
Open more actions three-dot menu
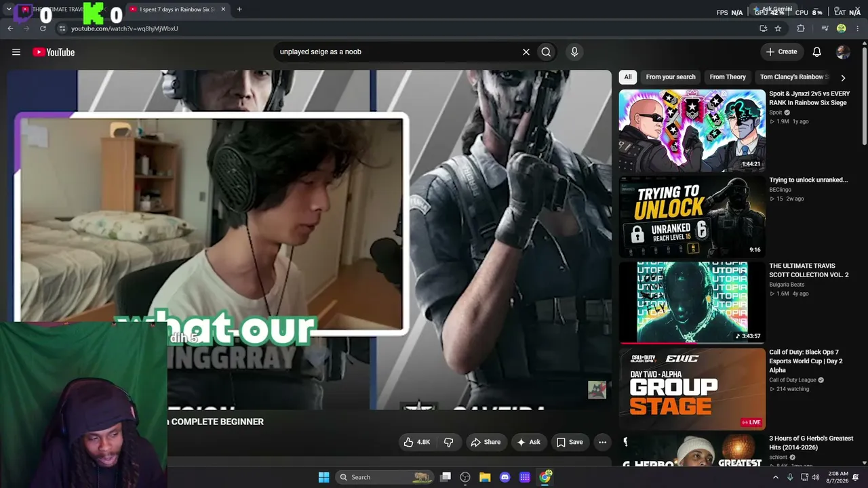[x=602, y=442]
